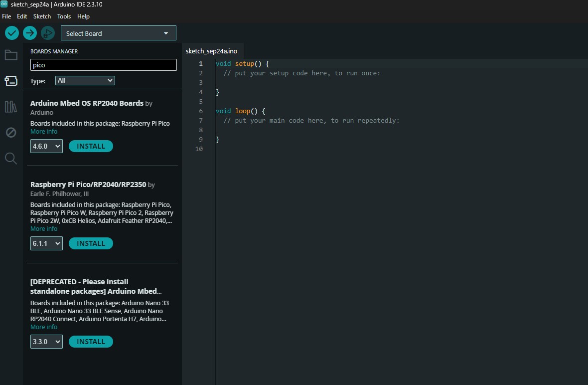
Task: Open More info for Arduino Mbed RP2040
Action: (44, 131)
